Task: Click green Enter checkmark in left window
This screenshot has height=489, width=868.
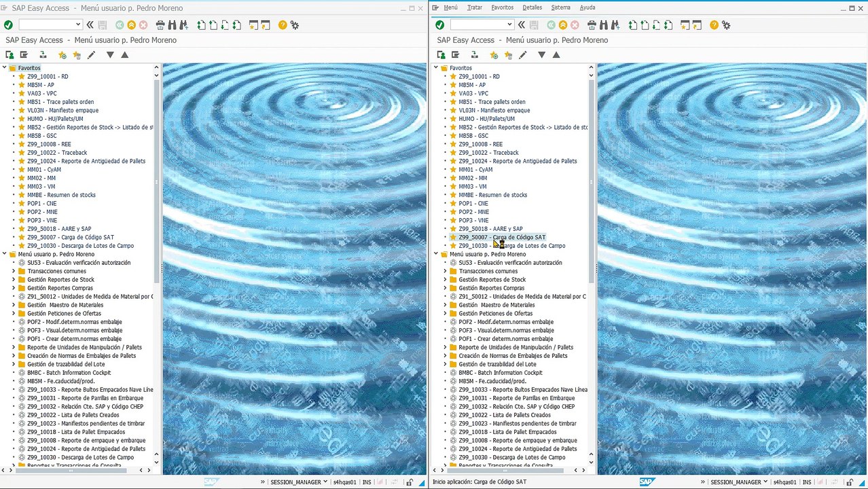Action: (8, 25)
